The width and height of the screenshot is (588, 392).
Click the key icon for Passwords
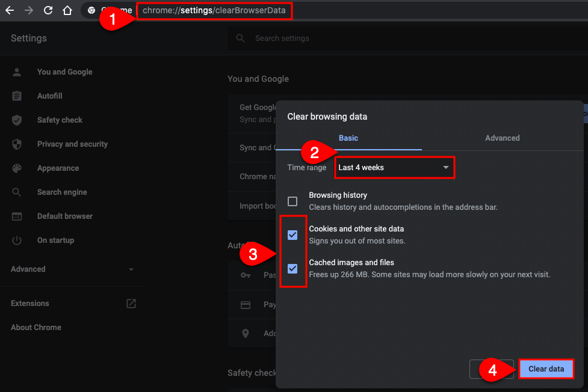[x=246, y=275]
